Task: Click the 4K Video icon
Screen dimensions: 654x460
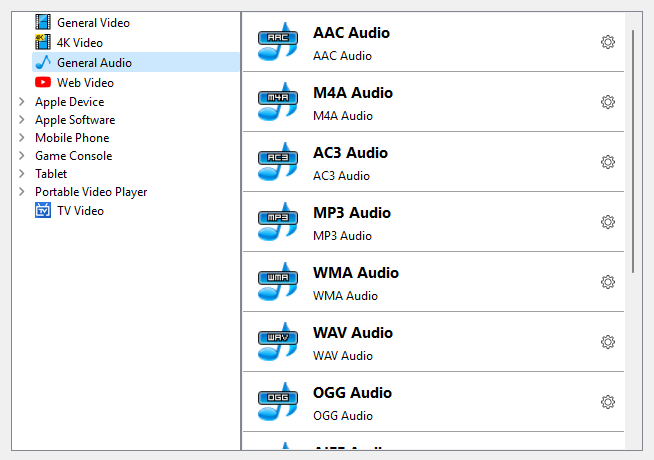Action: click(43, 42)
